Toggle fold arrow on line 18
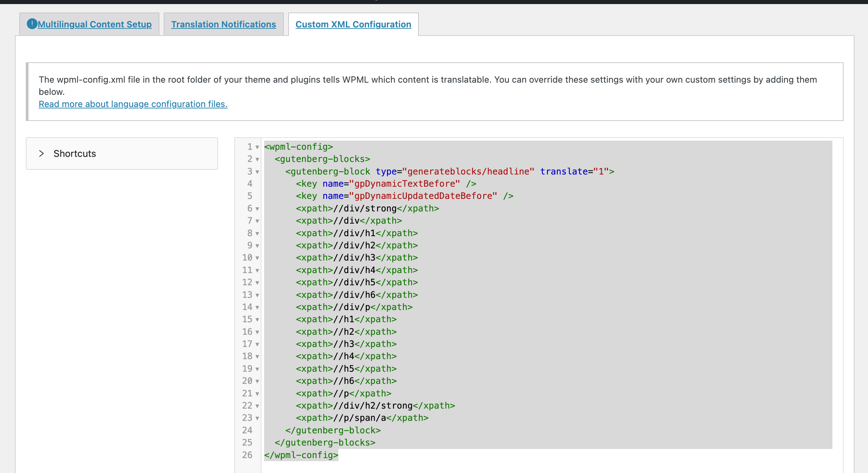This screenshot has width=868, height=473. 257,356
